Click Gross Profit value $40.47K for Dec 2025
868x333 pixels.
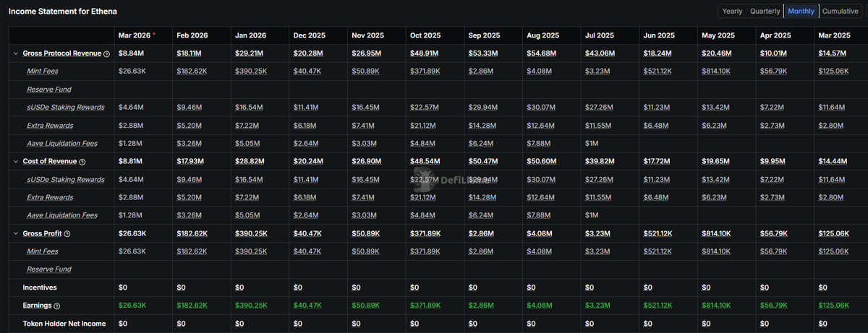point(308,234)
